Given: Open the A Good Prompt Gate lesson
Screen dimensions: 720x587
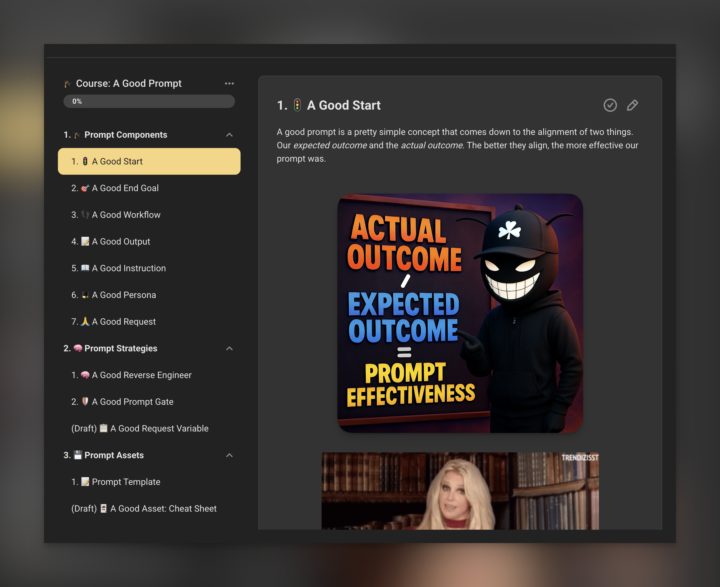Looking at the screenshot, I should pos(149,401).
